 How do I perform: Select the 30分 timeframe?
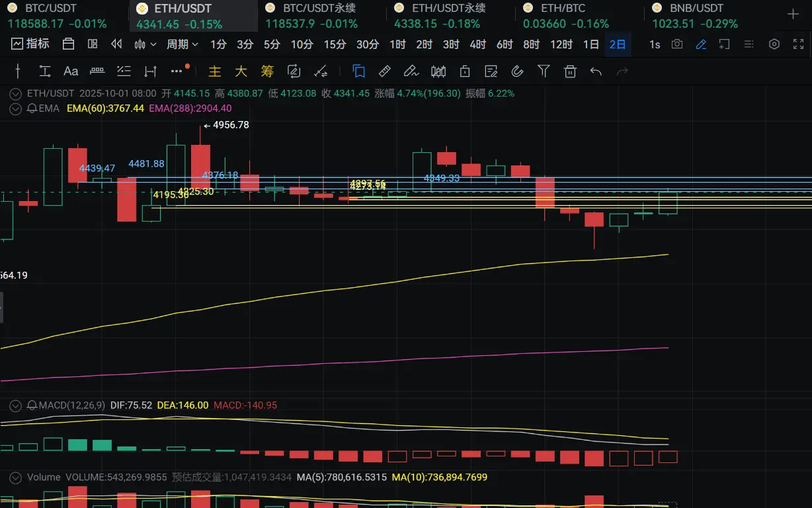[368, 44]
